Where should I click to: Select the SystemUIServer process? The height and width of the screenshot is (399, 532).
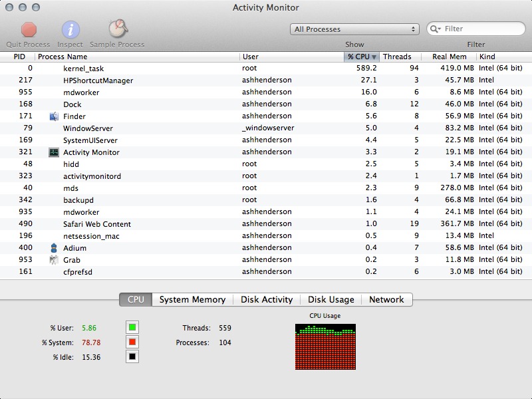[266, 140]
